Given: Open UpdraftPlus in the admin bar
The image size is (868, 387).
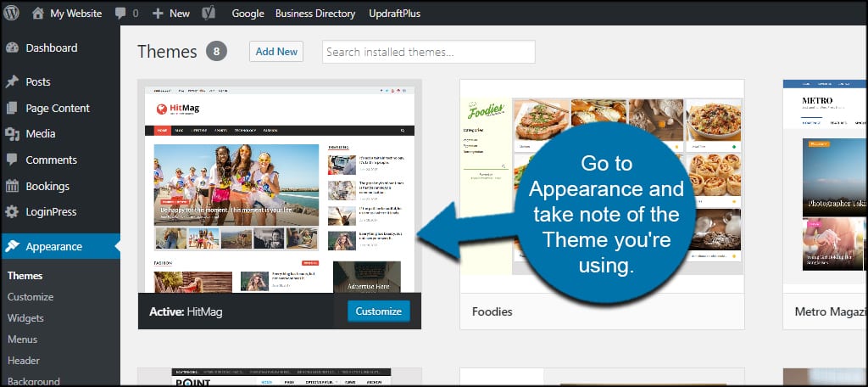Looking at the screenshot, I should pos(395,14).
